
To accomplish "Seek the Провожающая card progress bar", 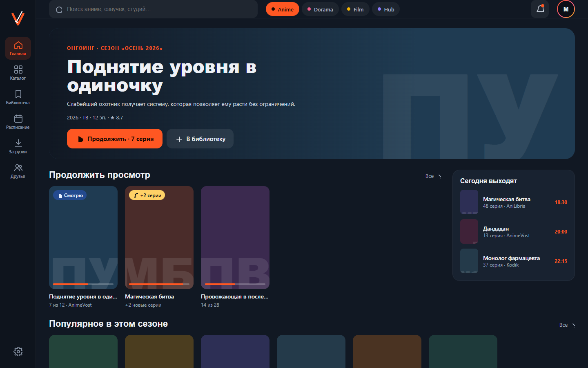I will click(x=235, y=284).
